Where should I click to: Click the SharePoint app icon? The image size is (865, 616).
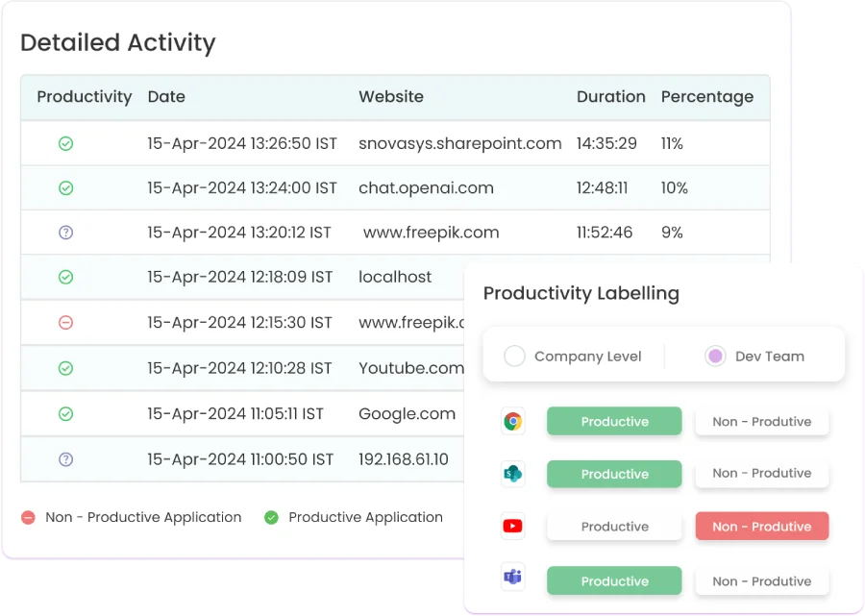click(513, 474)
